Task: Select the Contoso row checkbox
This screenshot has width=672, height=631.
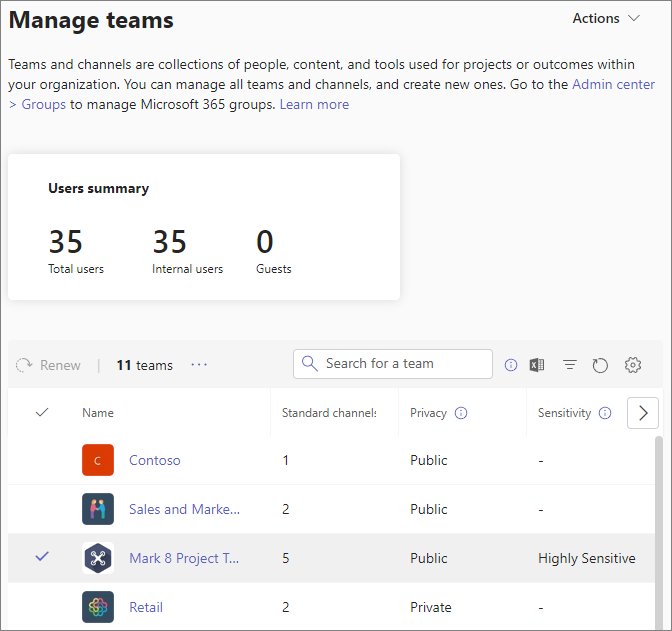Action: click(42, 460)
